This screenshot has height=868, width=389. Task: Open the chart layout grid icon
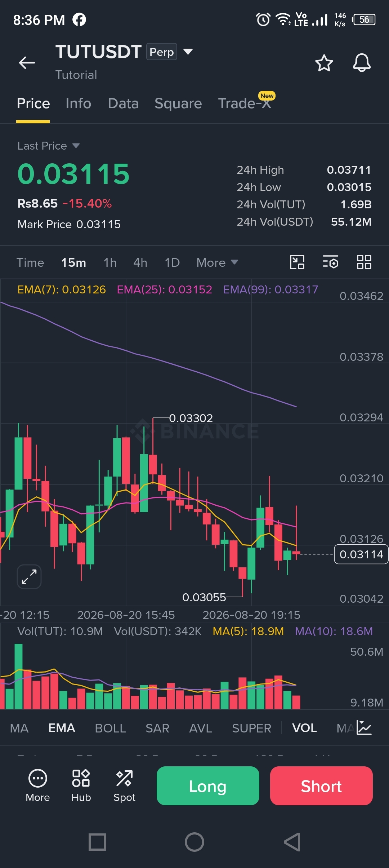[364, 262]
